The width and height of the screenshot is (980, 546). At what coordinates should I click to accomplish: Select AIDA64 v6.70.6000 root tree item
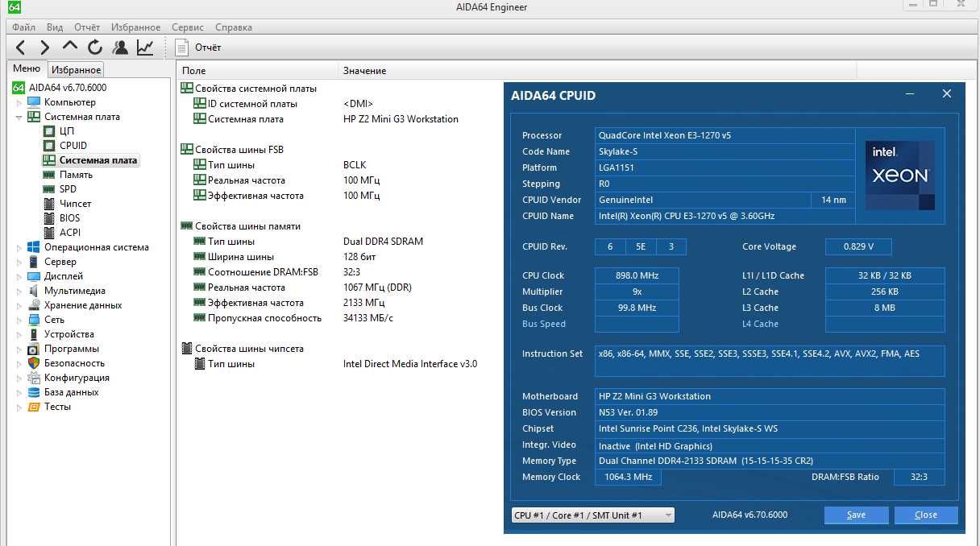pyautogui.click(x=68, y=88)
